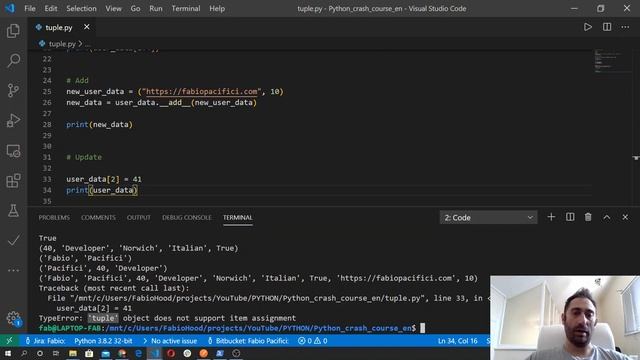
Task: Open the Source Control view
Action: click(13, 90)
